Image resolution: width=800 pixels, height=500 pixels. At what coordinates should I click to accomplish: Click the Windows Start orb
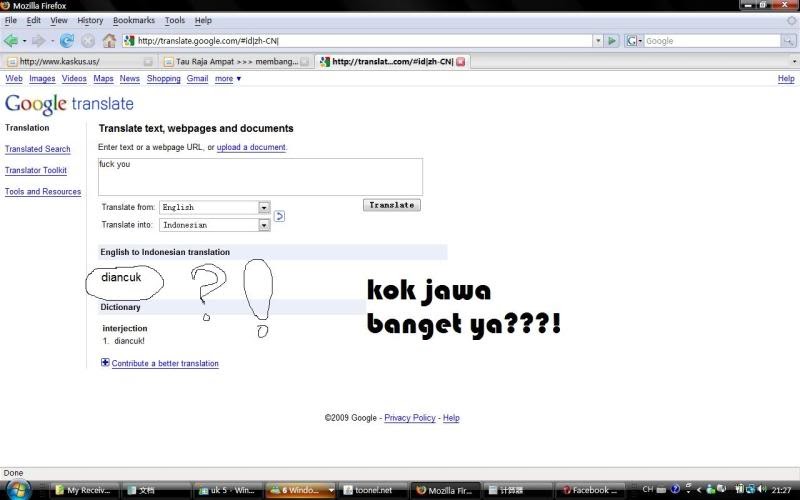click(18, 490)
